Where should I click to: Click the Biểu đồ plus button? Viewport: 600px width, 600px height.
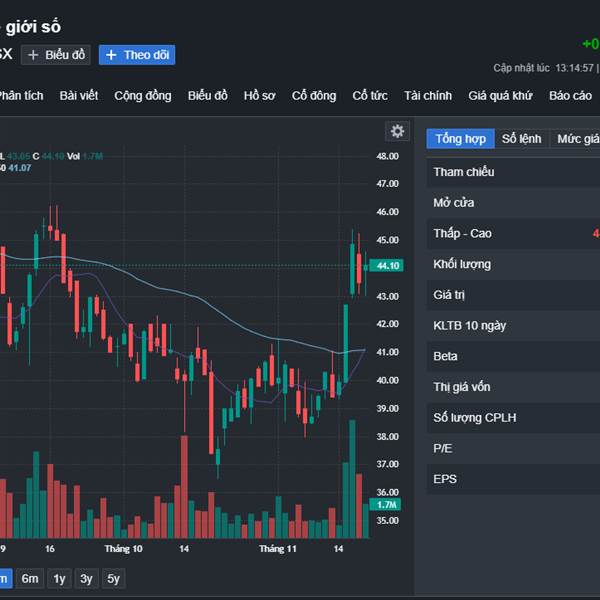[x=56, y=55]
